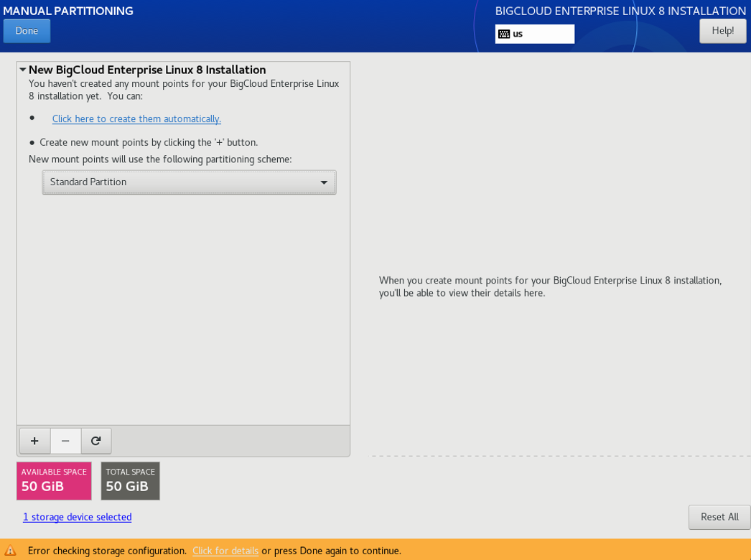Click the BIGCLOUD ENTERPRISE LINUX 8 INSTALLATION title
The width and height of the screenshot is (751, 560).
tap(620, 11)
